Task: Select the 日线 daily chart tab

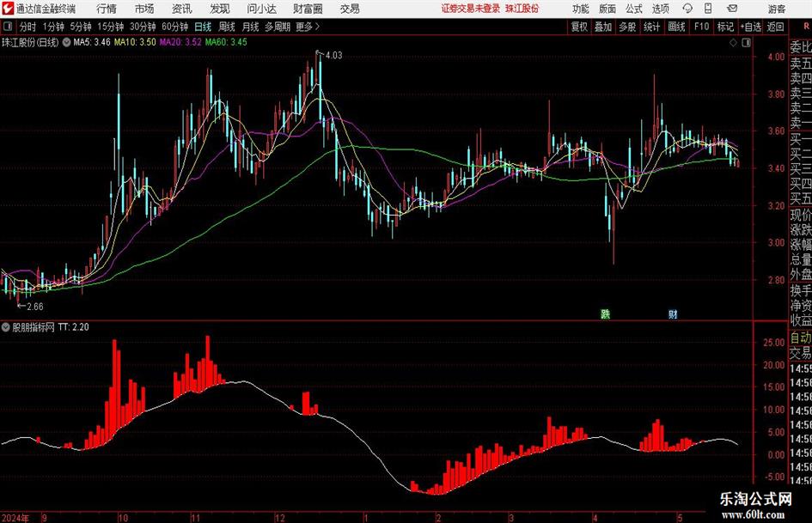Action: point(203,27)
